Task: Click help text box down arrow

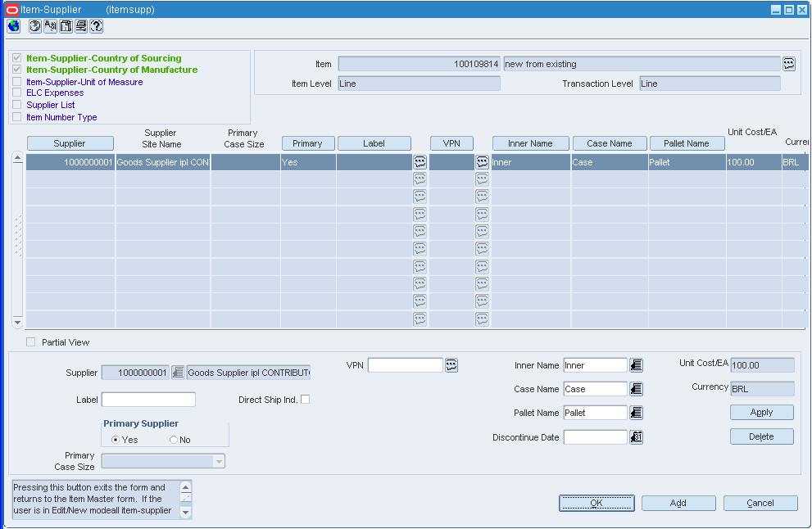Action: 185,512
